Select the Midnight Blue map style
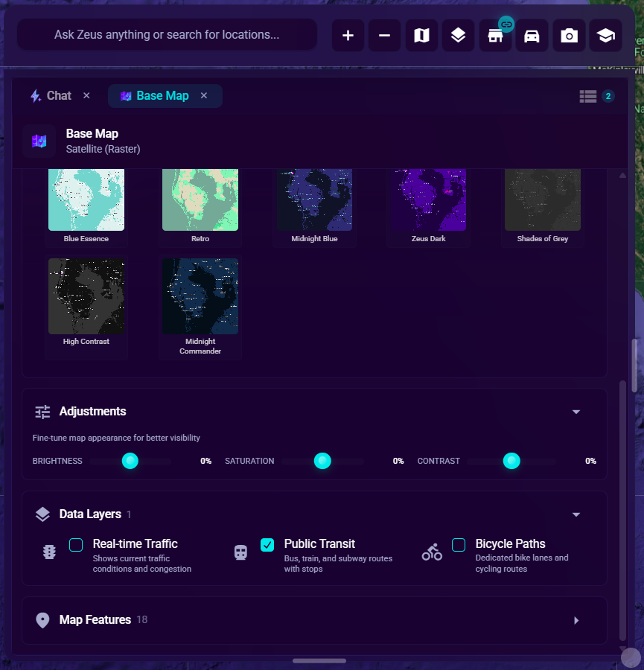Image resolution: width=644 pixels, height=670 pixels. pos(314,207)
